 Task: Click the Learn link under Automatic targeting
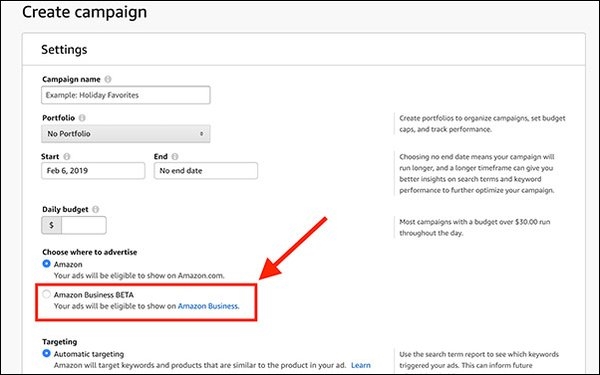360,365
